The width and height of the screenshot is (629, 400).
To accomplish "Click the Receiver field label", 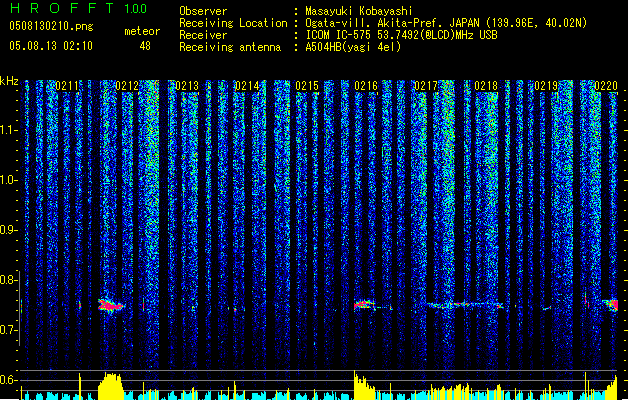I will pyautogui.click(x=203, y=35).
